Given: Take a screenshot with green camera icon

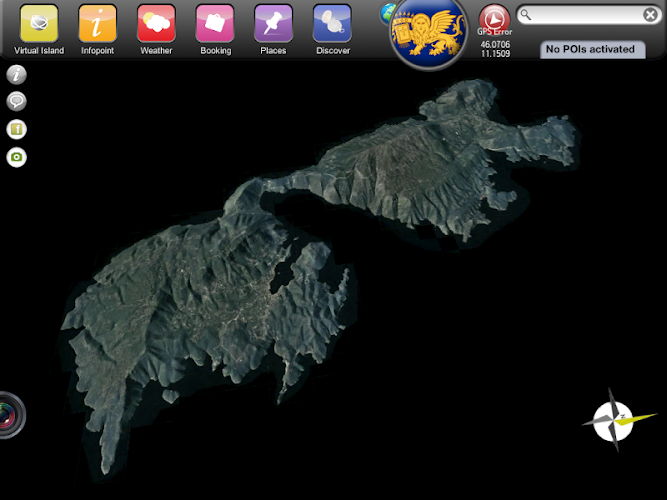Looking at the screenshot, I should coord(17,157).
